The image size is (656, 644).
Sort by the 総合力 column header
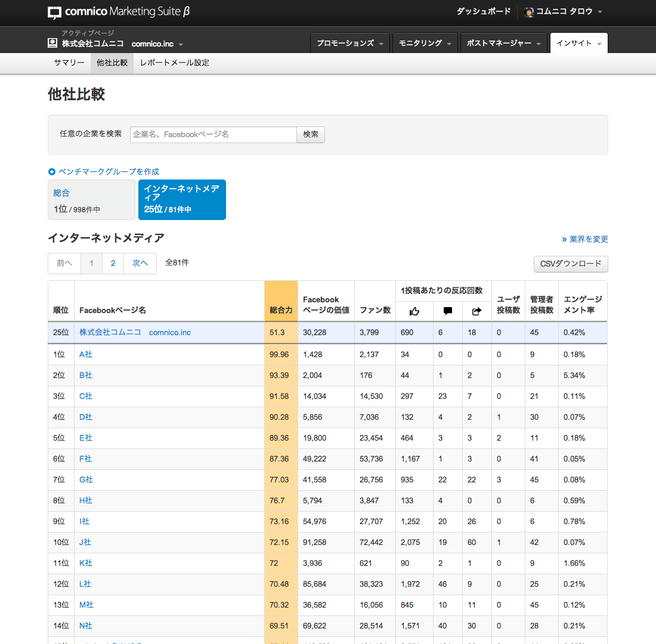pos(281,310)
